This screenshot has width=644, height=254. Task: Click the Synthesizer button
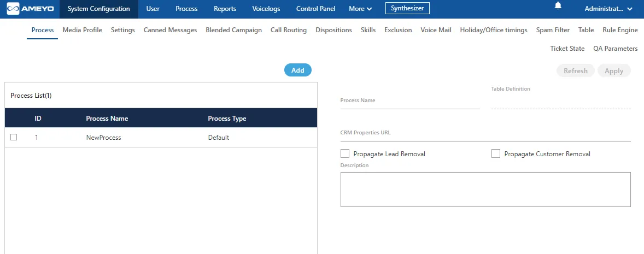click(x=407, y=8)
